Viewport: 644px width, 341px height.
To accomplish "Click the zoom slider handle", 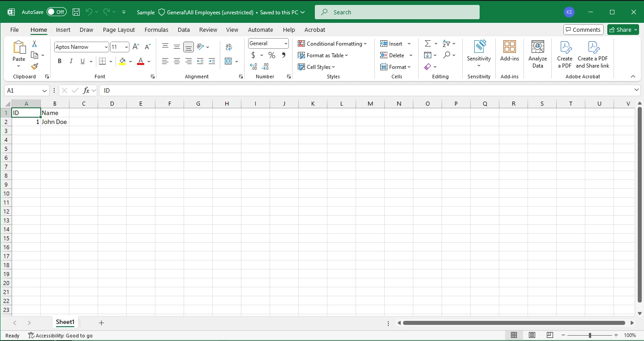I will coord(590,335).
